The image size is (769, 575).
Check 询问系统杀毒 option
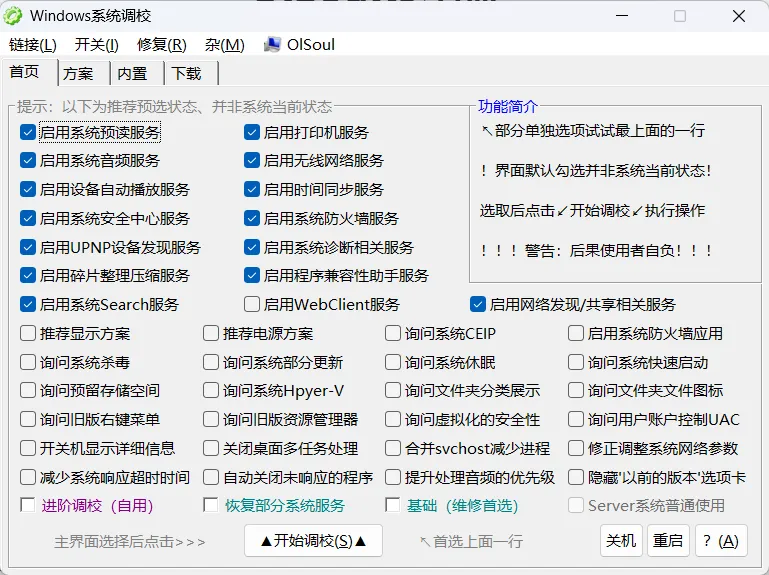(28, 363)
